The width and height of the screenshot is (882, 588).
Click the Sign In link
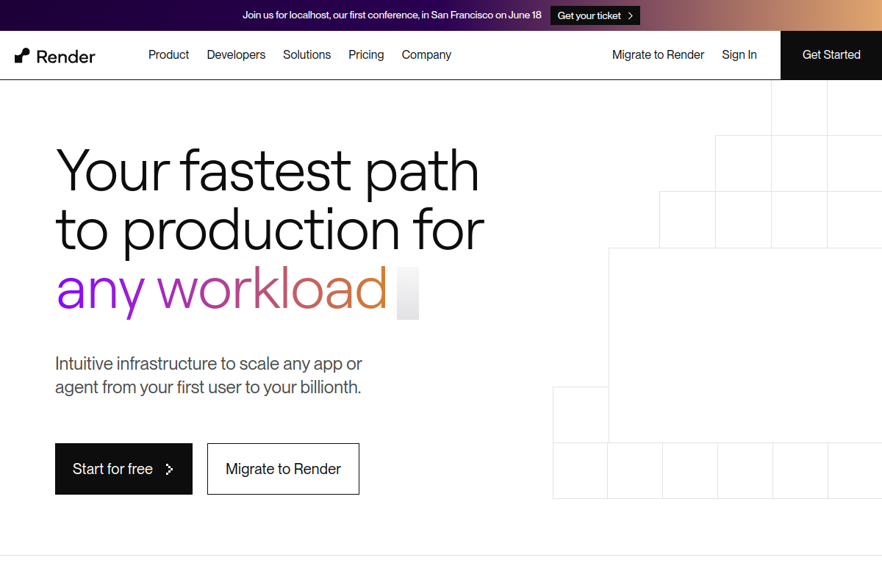739,54
